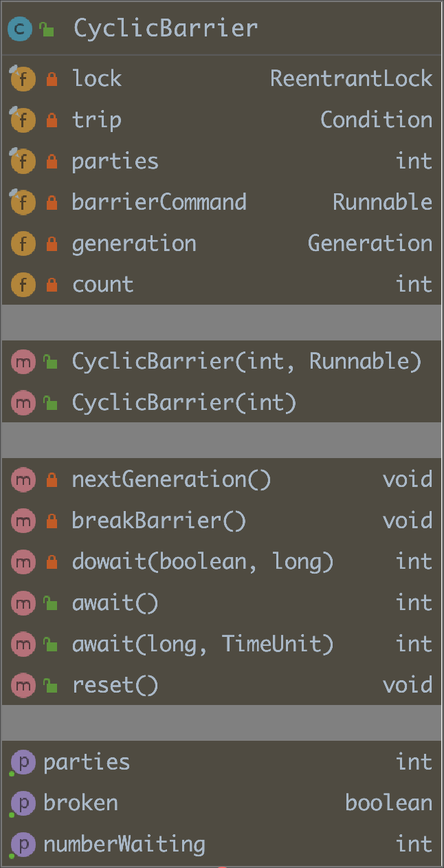Click the property icon beside numberWaiting
Image resolution: width=444 pixels, height=868 pixels.
(x=23, y=845)
